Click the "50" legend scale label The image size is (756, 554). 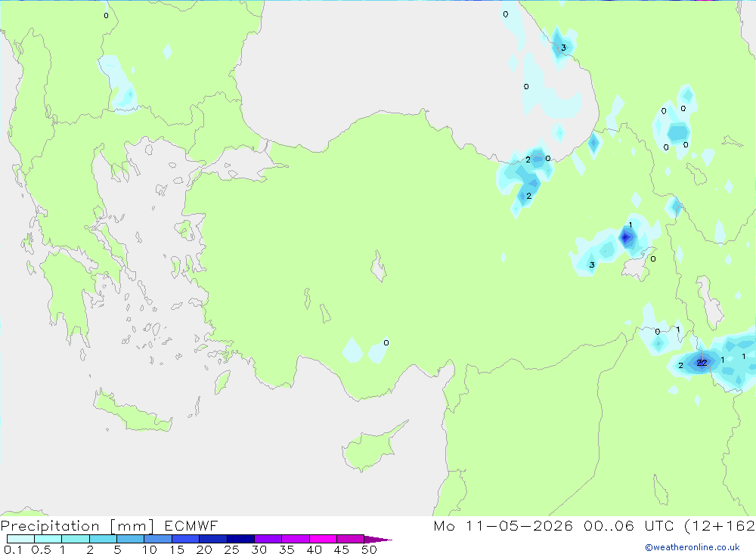(370, 549)
